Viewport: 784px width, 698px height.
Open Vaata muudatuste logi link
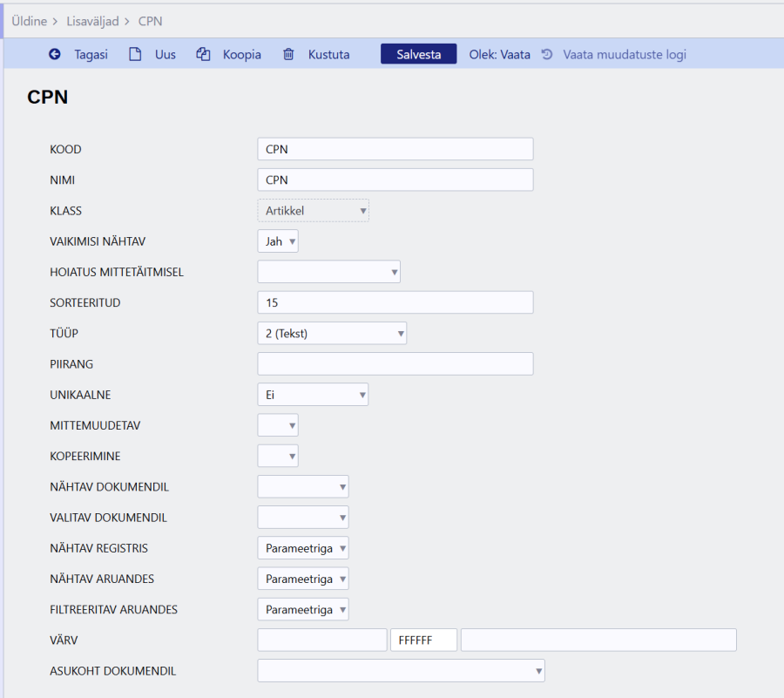(x=625, y=54)
